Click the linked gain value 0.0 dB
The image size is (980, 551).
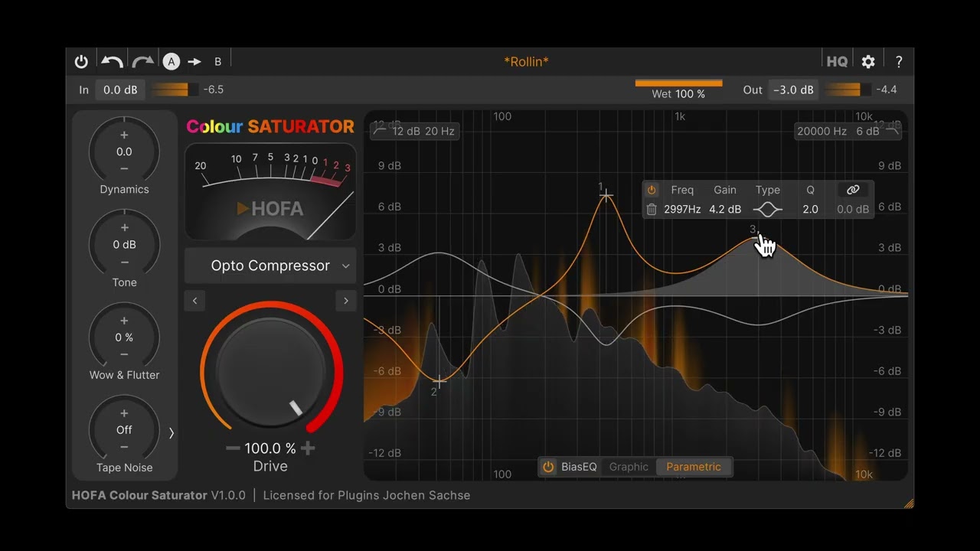click(853, 209)
